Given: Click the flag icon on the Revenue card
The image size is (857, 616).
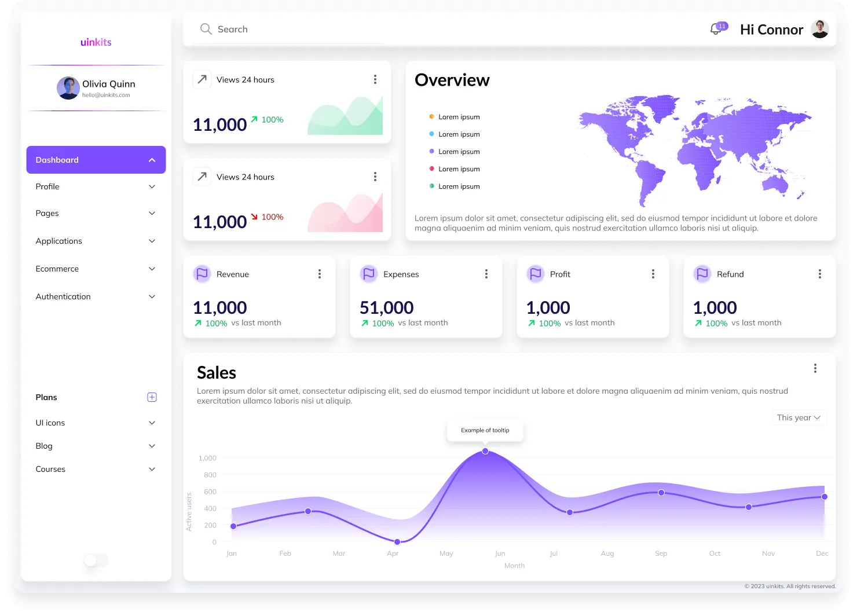Looking at the screenshot, I should pos(202,274).
